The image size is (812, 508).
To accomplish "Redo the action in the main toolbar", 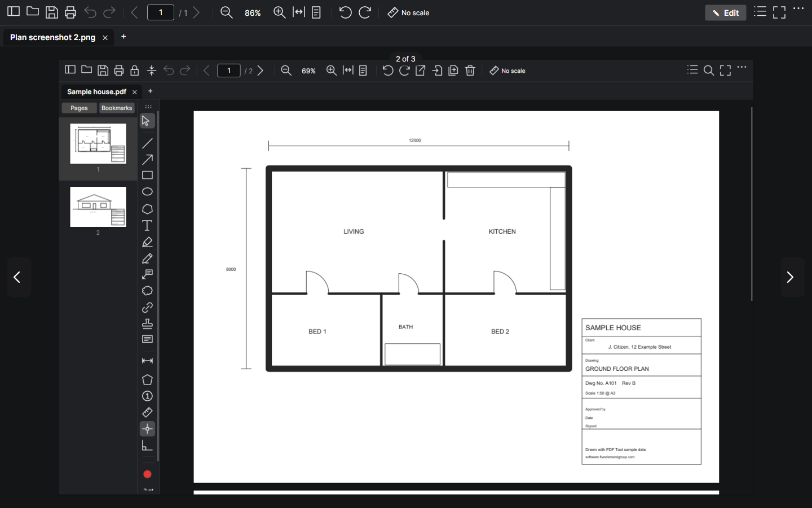I will coord(109,12).
